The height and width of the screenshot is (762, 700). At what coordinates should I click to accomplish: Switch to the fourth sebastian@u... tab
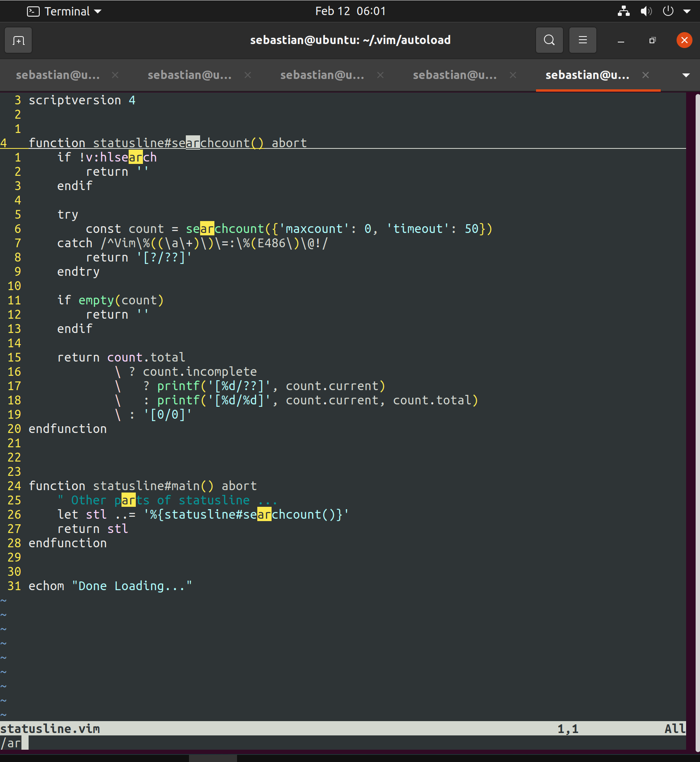point(455,75)
